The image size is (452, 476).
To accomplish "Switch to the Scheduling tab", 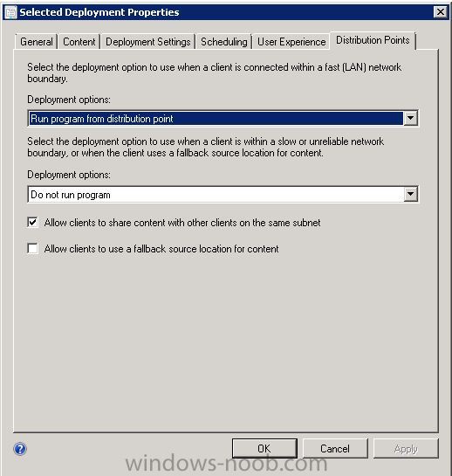I will tap(224, 42).
